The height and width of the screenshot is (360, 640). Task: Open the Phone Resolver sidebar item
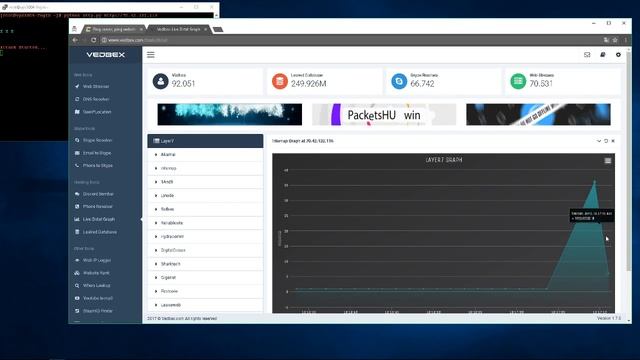(x=98, y=207)
